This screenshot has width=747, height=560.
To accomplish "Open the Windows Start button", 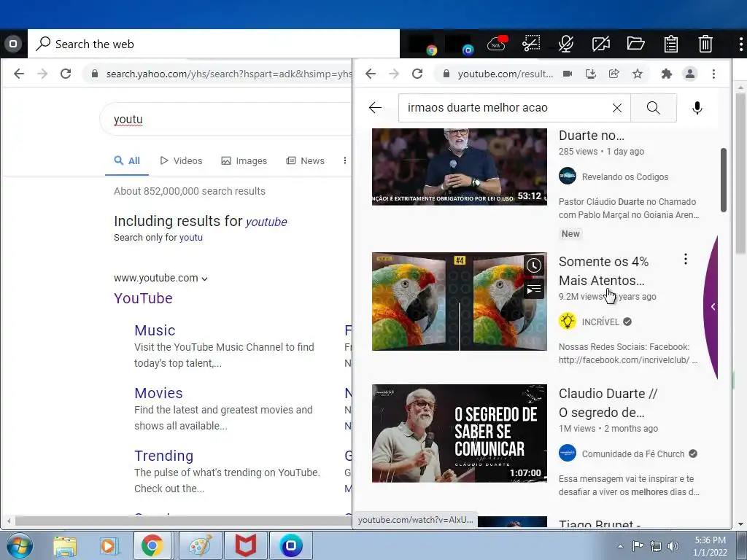I will point(19,545).
